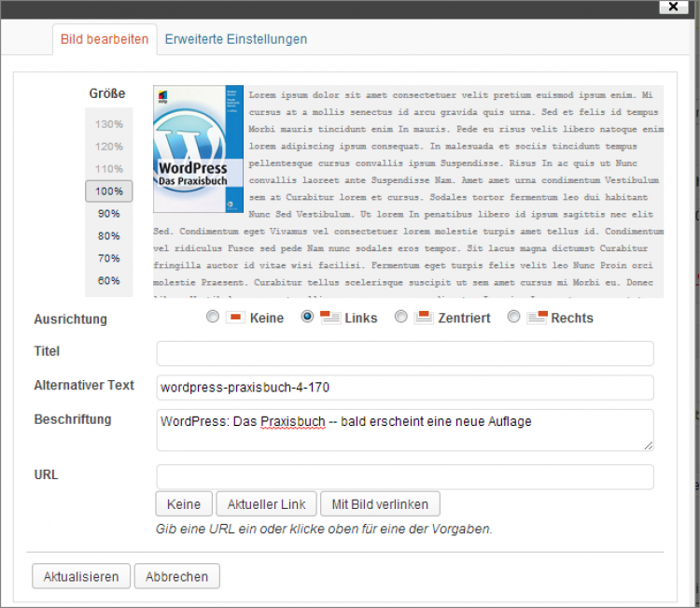Enable the Rechts alignment radio button
Image resolution: width=700 pixels, height=608 pixels.
[x=513, y=318]
